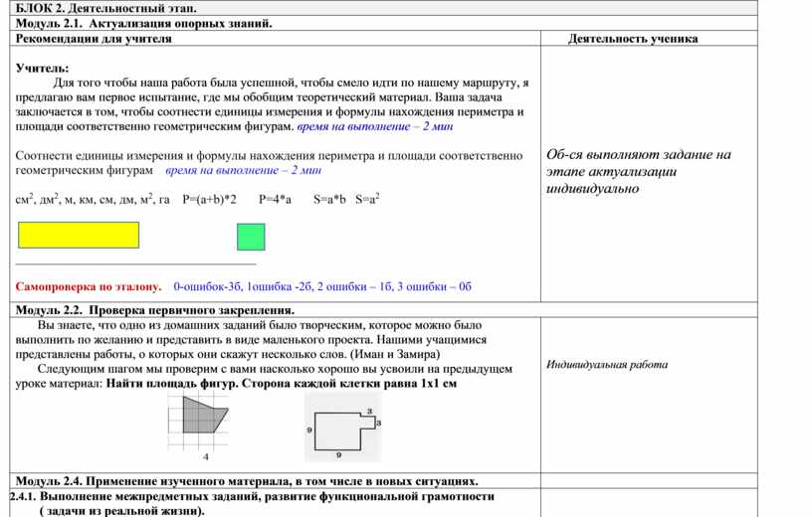The width and height of the screenshot is (812, 517).
Task: Click the formula S=a*b
Action: point(329,199)
